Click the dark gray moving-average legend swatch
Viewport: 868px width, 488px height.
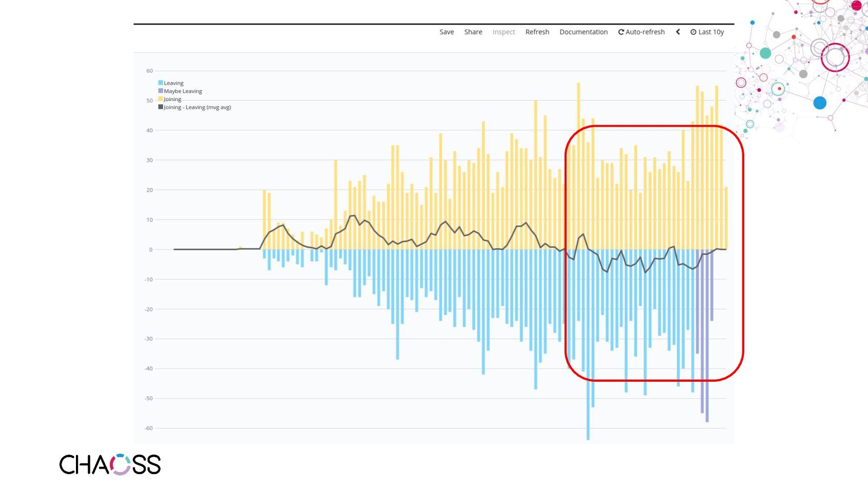click(x=160, y=107)
